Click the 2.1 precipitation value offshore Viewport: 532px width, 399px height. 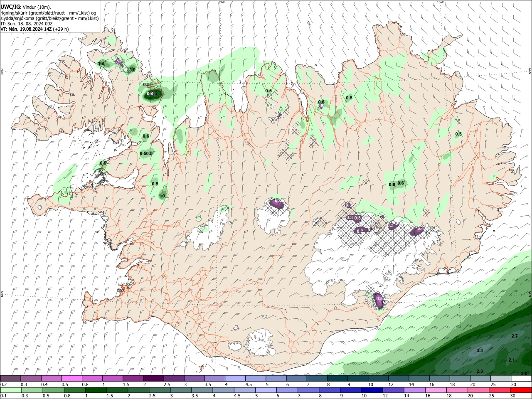(512, 360)
